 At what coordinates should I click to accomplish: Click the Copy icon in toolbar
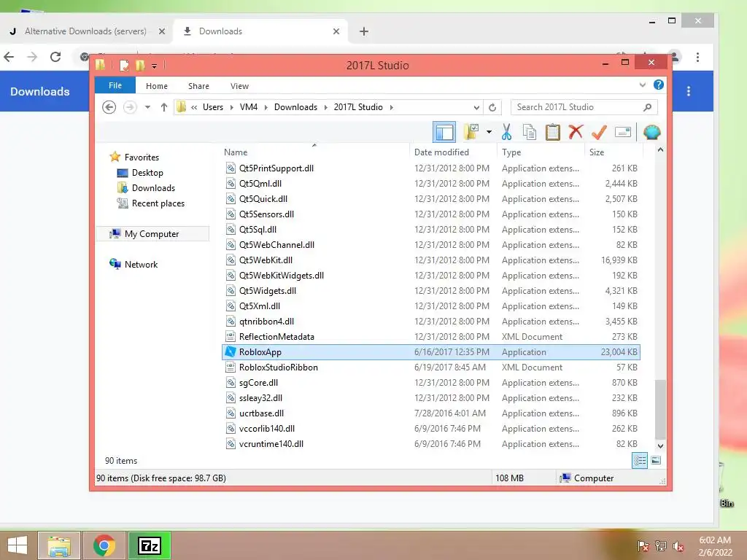[530, 132]
